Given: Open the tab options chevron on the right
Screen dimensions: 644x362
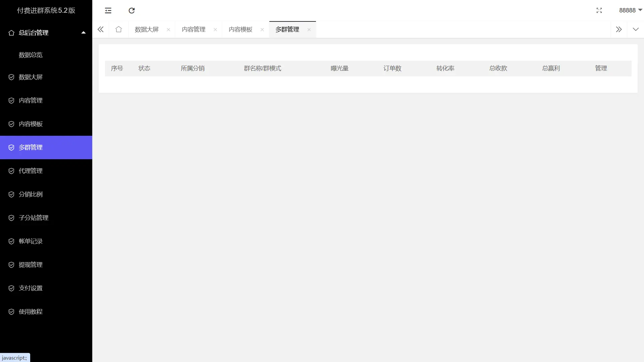Looking at the screenshot, I should 636,29.
